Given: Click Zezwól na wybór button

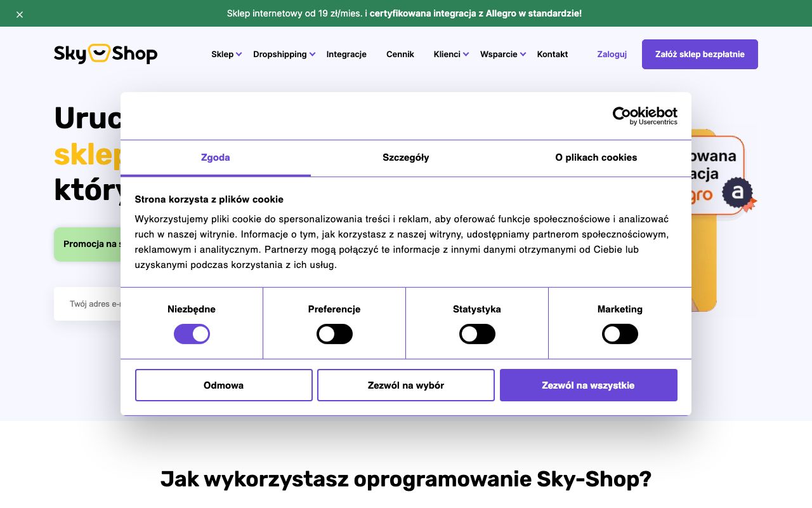Looking at the screenshot, I should [x=406, y=385].
